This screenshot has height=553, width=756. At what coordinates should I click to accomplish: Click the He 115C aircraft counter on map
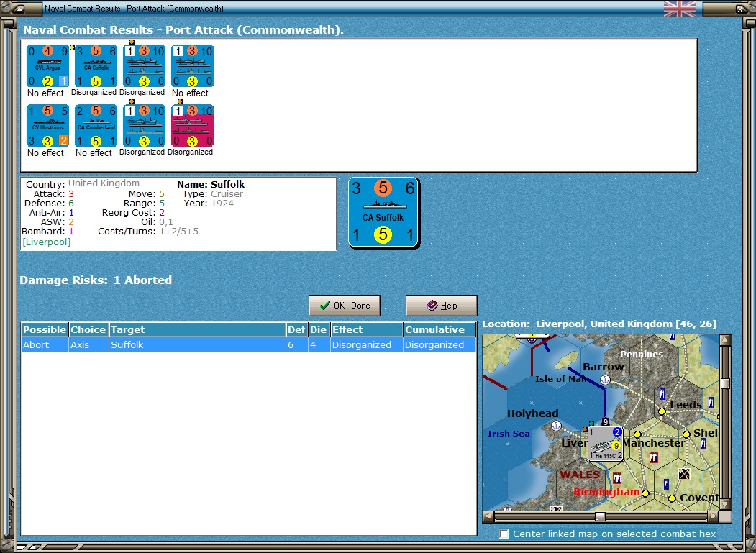coord(606,444)
